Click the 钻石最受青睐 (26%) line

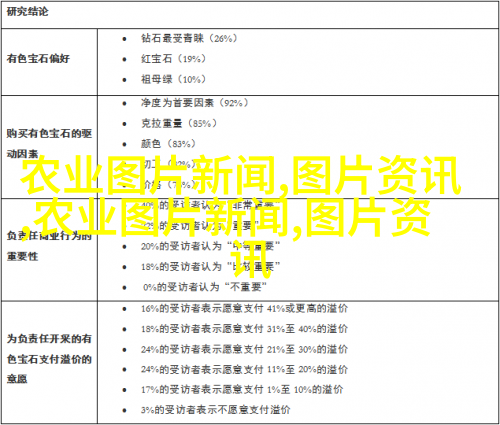[189, 38]
